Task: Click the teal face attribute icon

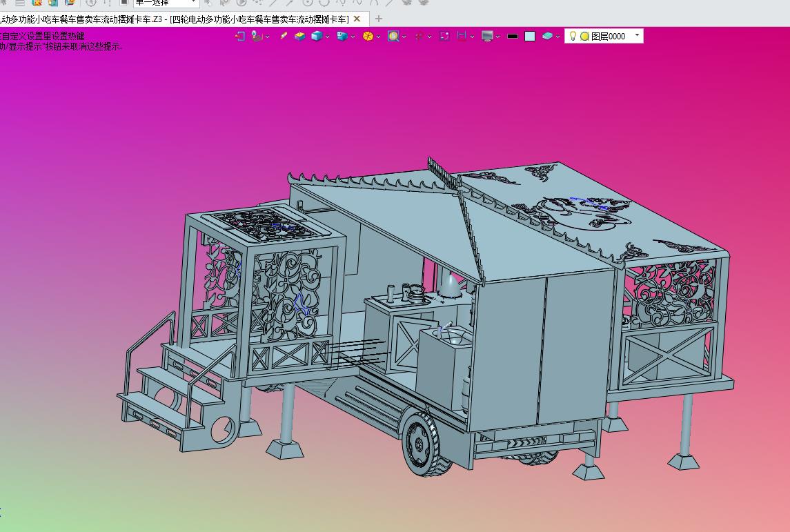Action: pos(548,37)
